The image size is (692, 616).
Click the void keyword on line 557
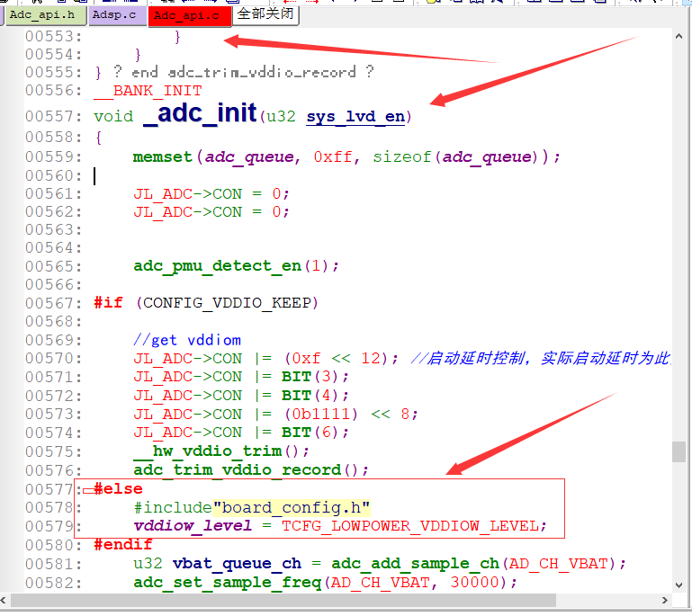pyautogui.click(x=113, y=116)
